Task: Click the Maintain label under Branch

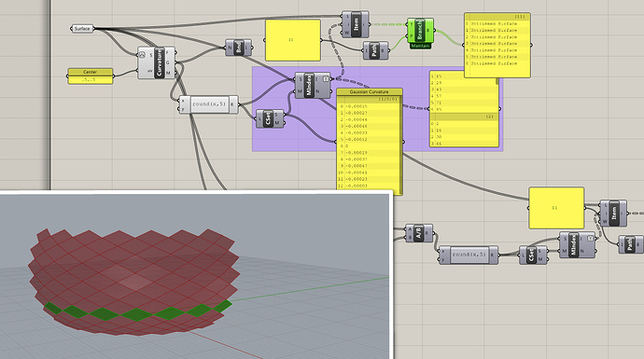Action: pos(421,46)
